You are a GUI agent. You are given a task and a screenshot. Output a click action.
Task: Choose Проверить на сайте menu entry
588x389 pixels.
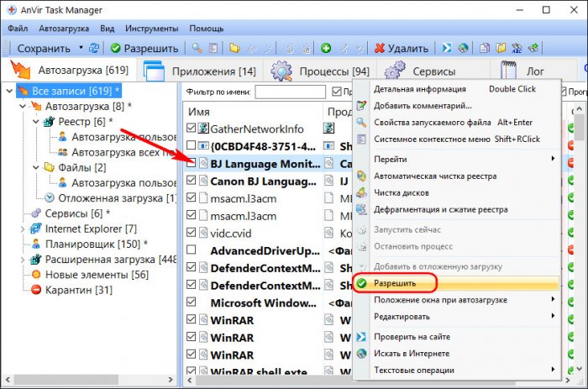412,337
